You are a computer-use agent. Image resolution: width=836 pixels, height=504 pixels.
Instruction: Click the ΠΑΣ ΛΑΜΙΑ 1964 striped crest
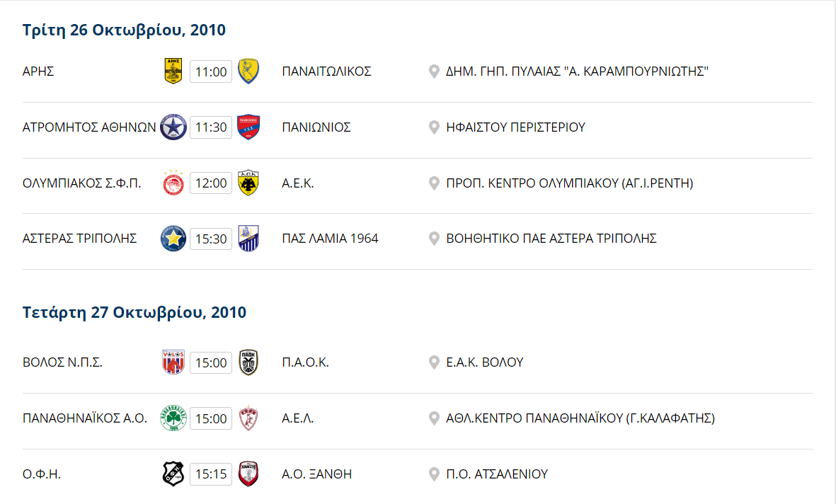248,239
